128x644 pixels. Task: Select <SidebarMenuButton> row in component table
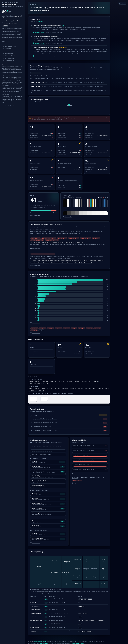pos(69,621)
